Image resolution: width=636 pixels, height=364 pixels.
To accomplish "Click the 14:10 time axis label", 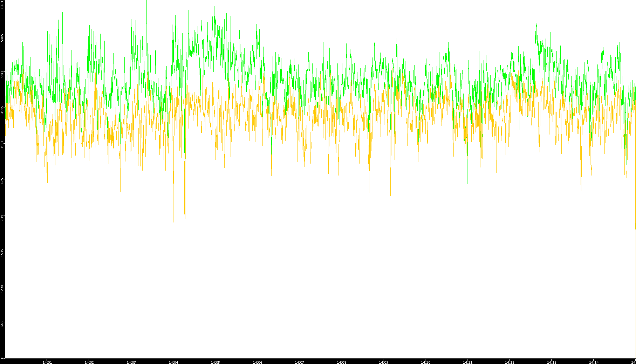I will tap(425, 362).
